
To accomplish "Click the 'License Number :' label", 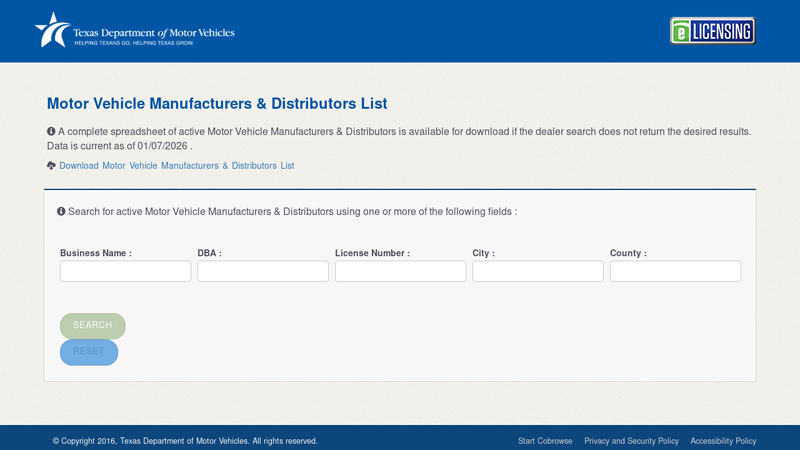I will point(372,253).
